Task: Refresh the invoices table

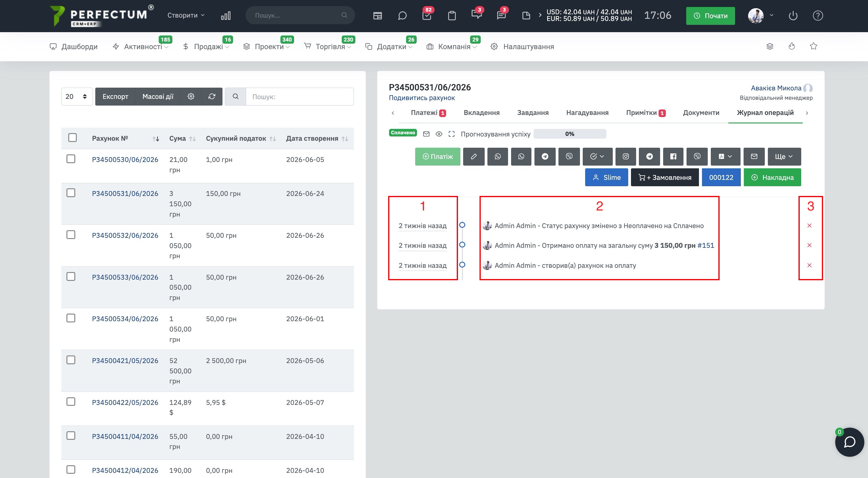Action: pos(212,97)
